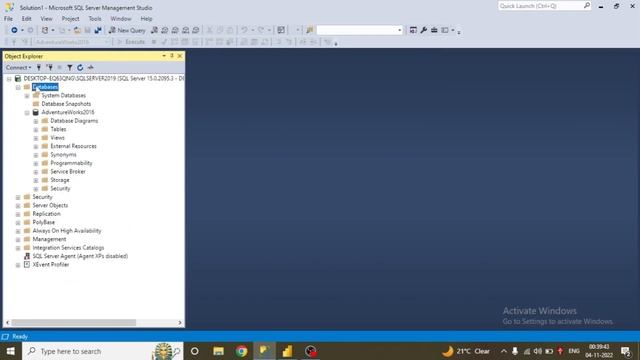Select the Replication node

(x=46, y=214)
